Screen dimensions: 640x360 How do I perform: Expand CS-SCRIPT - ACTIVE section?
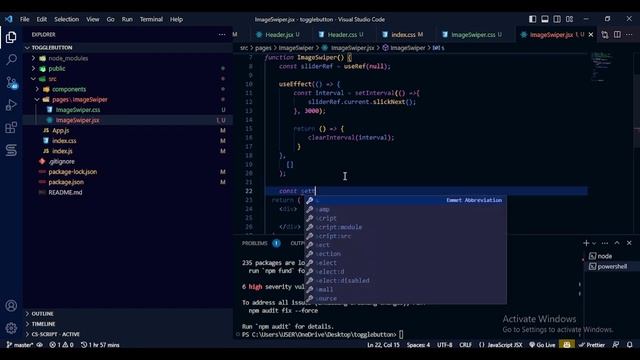click(x=56, y=334)
